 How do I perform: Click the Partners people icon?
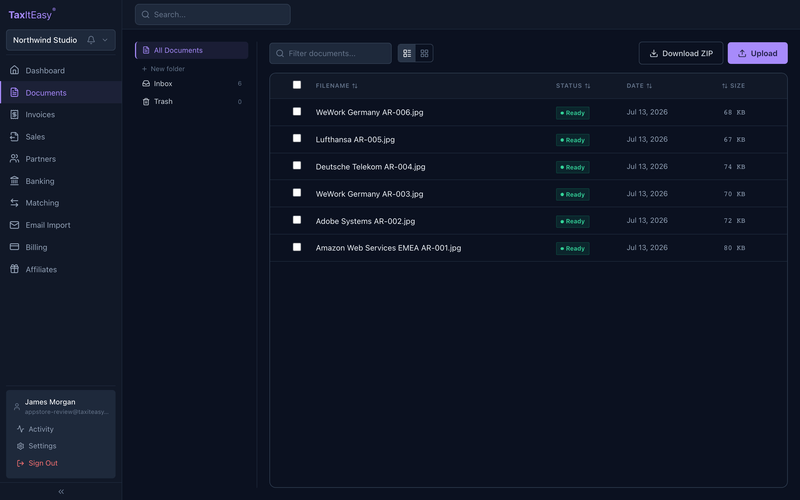pos(14,159)
